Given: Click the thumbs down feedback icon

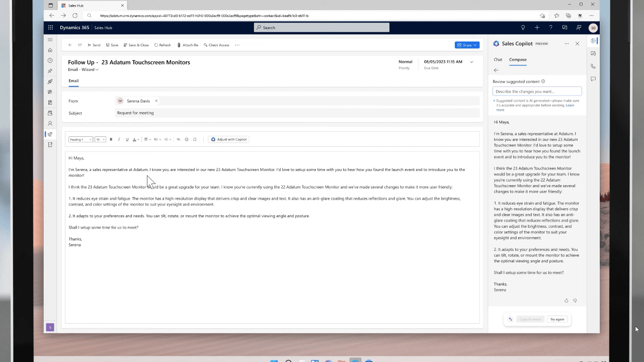Looking at the screenshot, I should pos(575,301).
